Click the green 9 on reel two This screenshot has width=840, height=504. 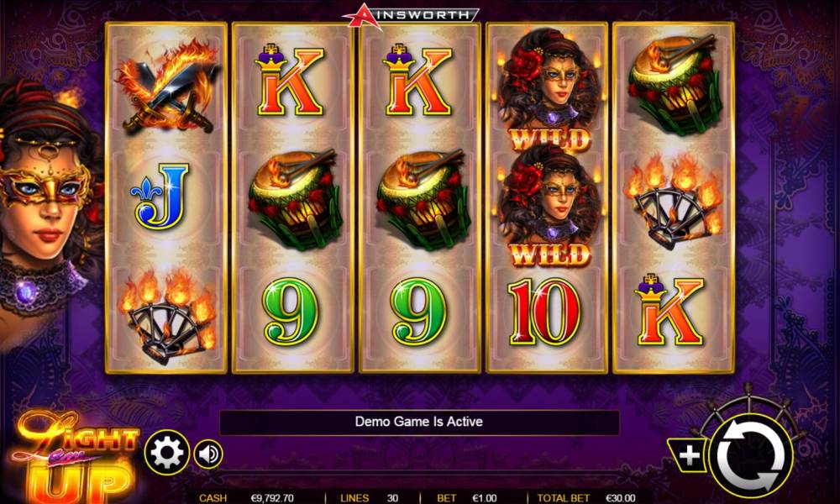pos(290,311)
